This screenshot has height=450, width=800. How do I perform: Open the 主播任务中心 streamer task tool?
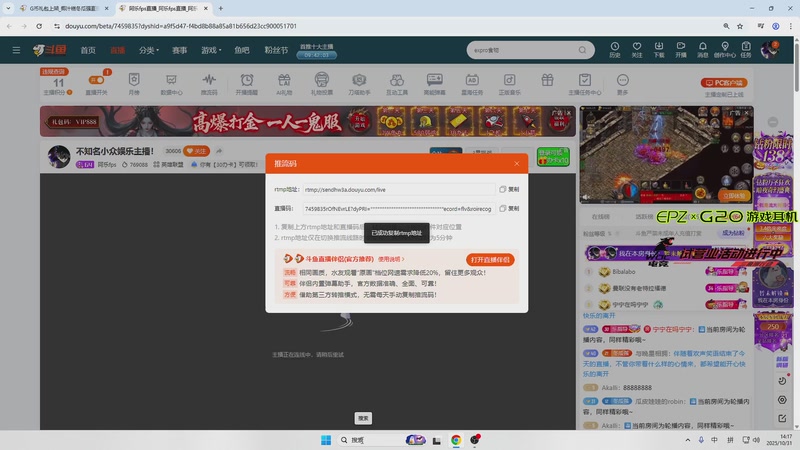[585, 84]
